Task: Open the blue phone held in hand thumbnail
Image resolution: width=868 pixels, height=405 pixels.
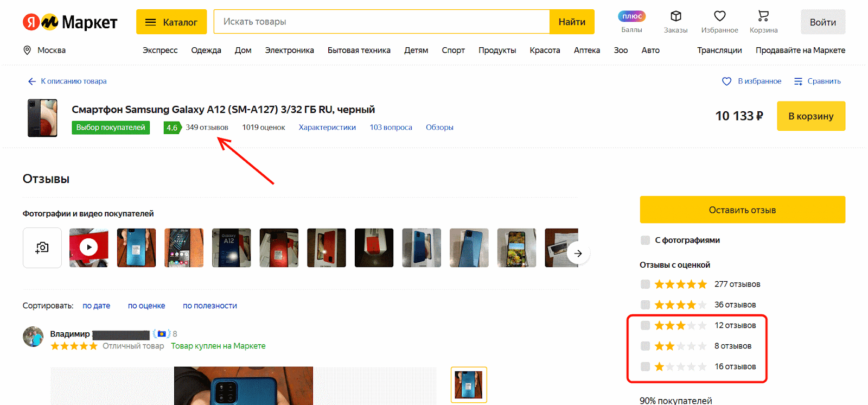Action: [x=137, y=248]
